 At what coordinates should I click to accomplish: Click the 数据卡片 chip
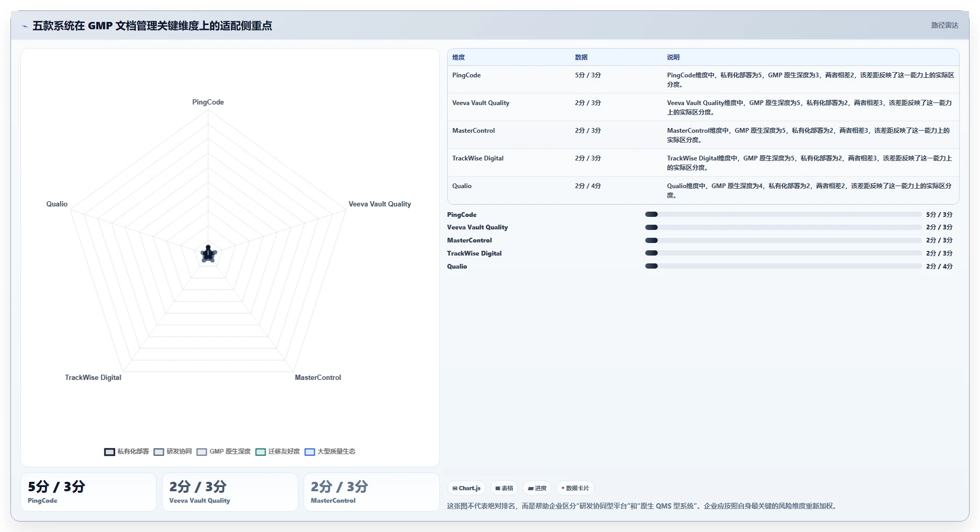point(575,488)
